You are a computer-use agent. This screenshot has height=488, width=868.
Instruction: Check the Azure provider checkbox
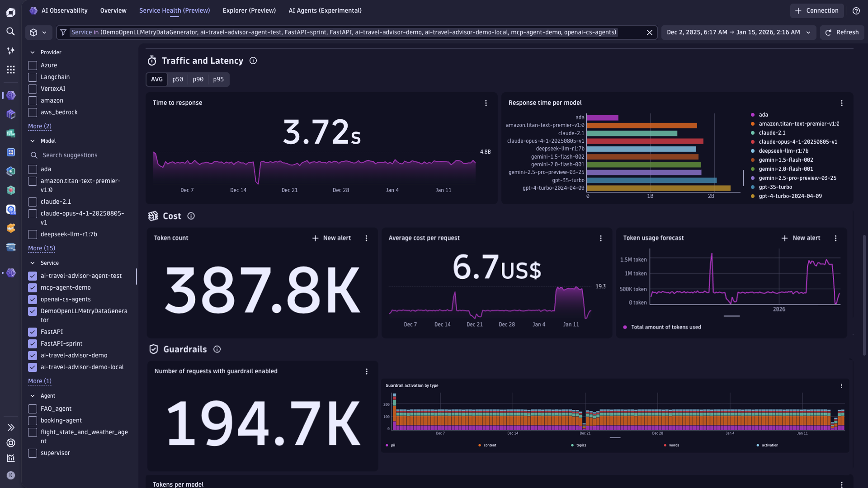point(33,66)
